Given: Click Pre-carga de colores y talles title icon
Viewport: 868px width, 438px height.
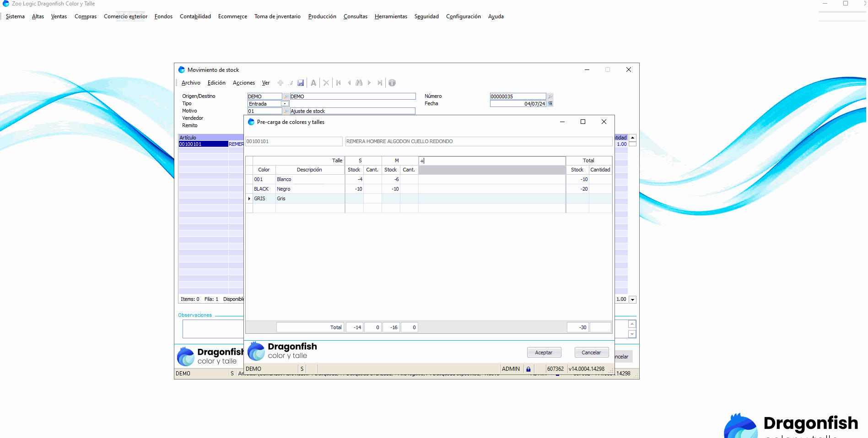Looking at the screenshot, I should point(251,122).
